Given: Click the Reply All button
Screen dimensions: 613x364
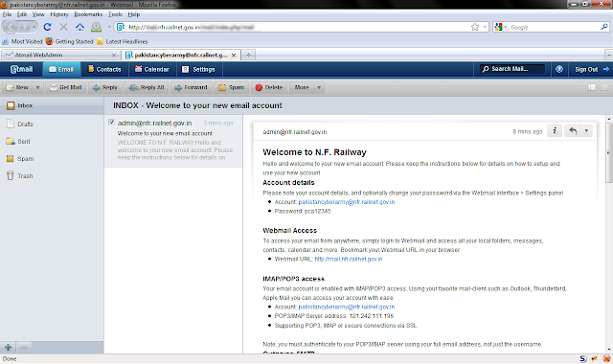Looking at the screenshot, I should [x=147, y=87].
